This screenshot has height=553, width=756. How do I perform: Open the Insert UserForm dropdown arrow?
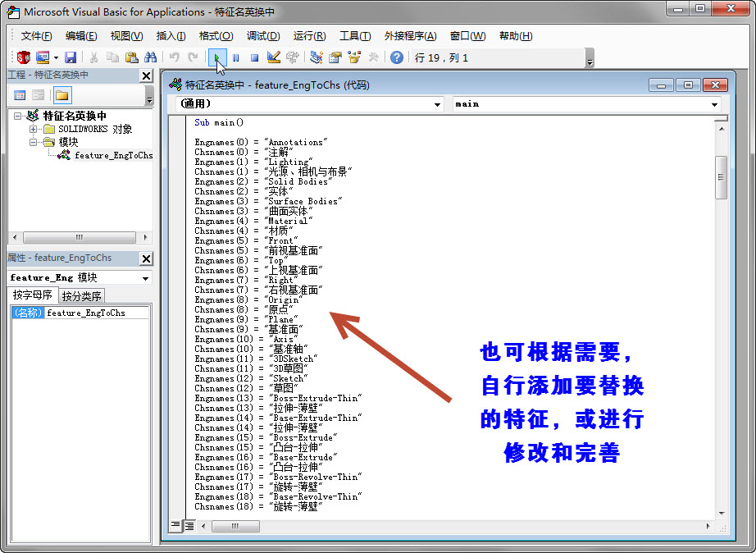pos(56,57)
